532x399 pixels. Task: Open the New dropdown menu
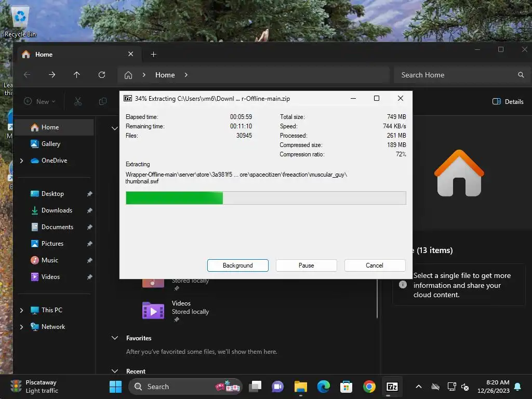pyautogui.click(x=39, y=101)
